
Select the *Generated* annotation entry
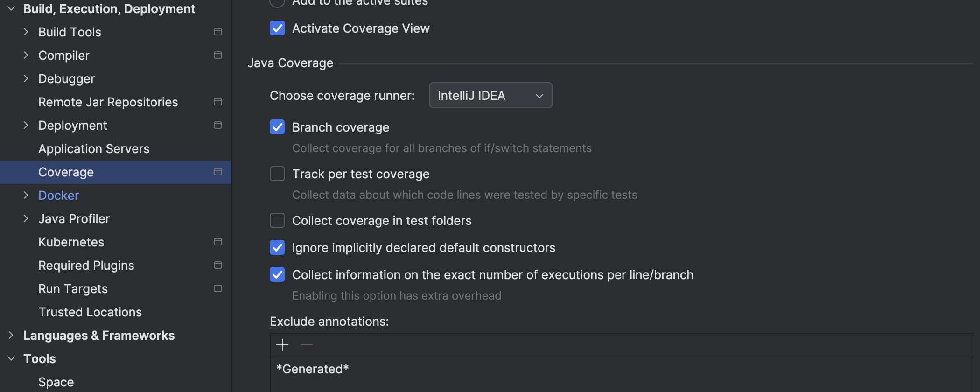coord(313,369)
